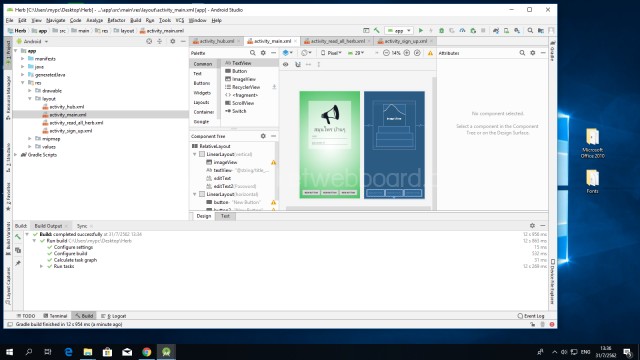This screenshot has height=360, width=640.
Task: Open the Navigate menu
Action: click(56, 20)
